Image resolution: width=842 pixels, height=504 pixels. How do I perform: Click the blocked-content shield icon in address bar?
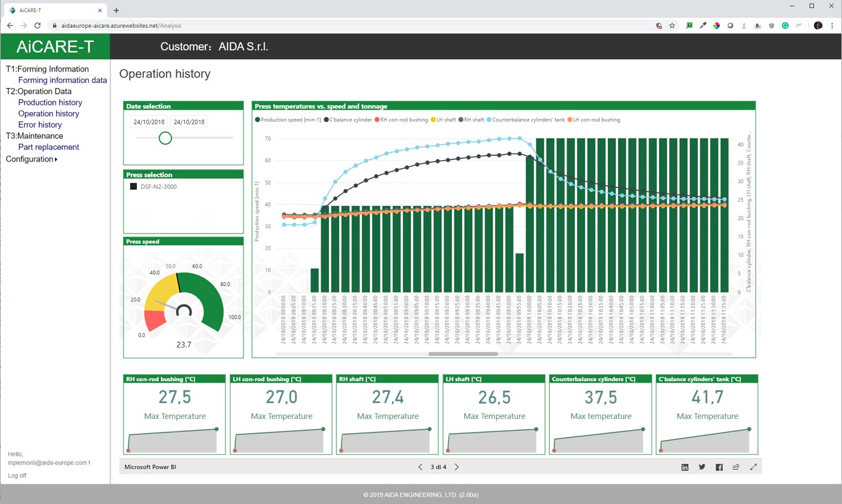[659, 26]
